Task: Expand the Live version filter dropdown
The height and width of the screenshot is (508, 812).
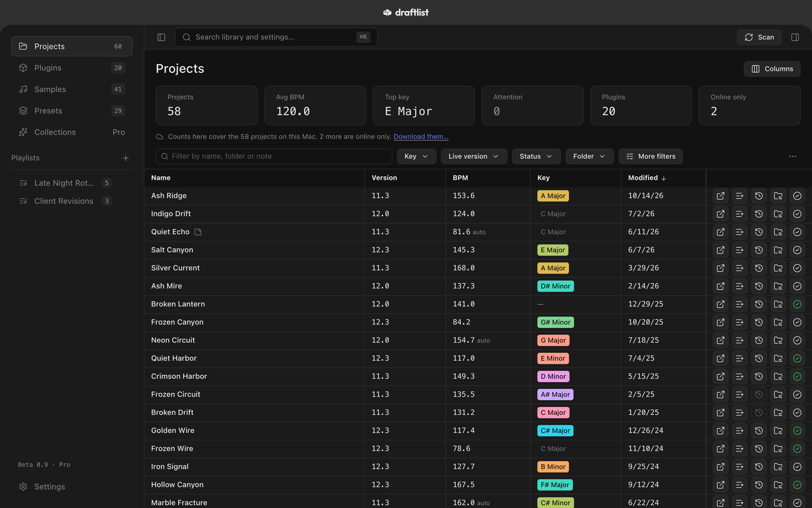Action: [474, 156]
